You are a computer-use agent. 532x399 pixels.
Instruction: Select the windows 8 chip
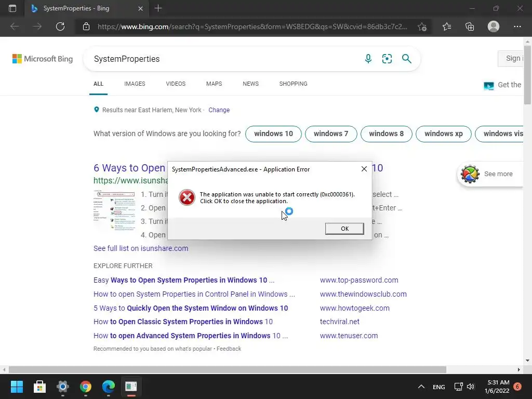coord(386,134)
